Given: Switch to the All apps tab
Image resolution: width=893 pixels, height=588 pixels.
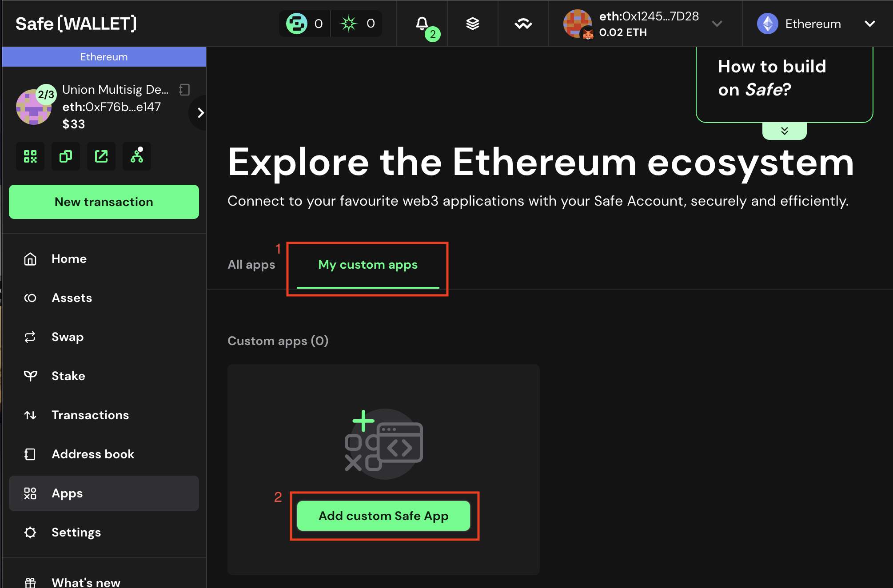Looking at the screenshot, I should coord(251,265).
